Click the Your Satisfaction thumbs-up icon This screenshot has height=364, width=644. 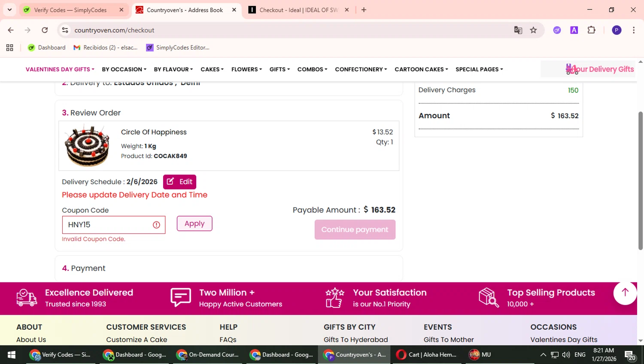pos(335,297)
